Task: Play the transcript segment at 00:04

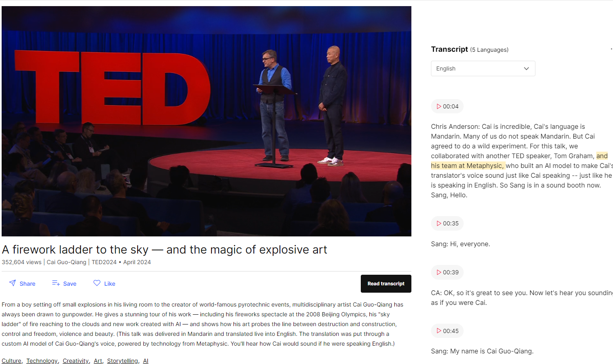Action: 447,106
